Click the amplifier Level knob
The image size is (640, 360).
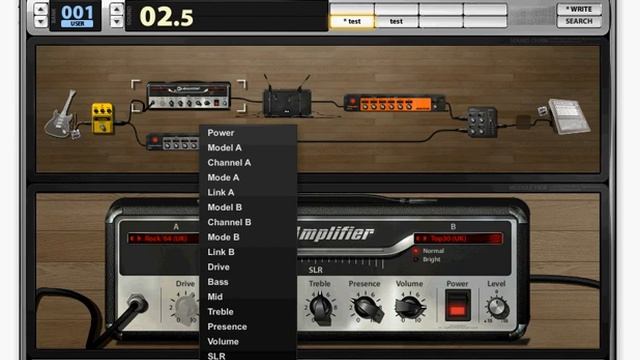pos(497,307)
